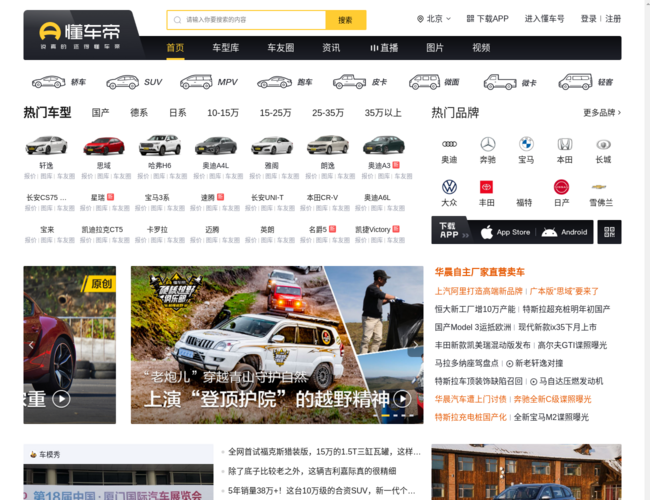
Task: Open the 雪佛兰 Chevrolet brand logo
Action: point(599,187)
